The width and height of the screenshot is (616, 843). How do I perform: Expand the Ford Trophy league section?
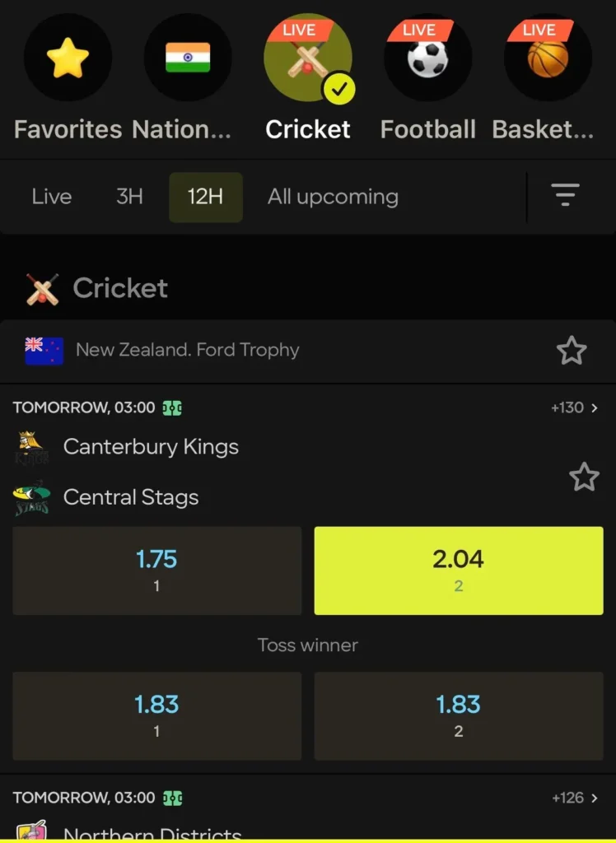pyautogui.click(x=188, y=350)
